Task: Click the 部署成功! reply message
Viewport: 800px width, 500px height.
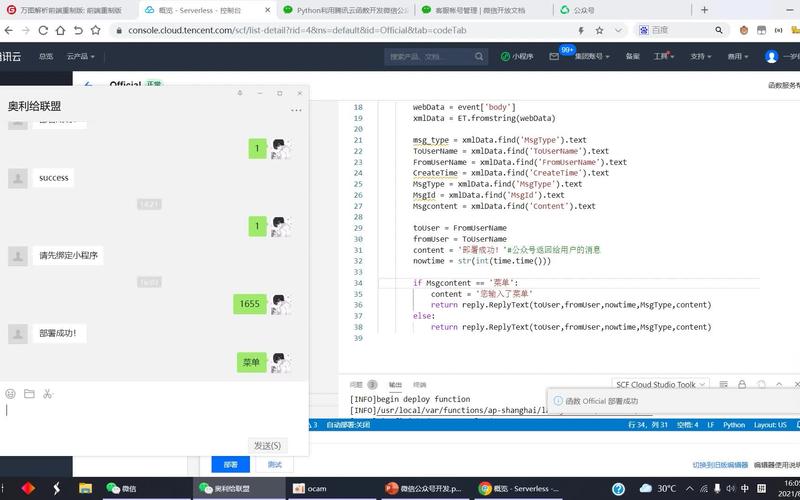Action: click(x=58, y=334)
